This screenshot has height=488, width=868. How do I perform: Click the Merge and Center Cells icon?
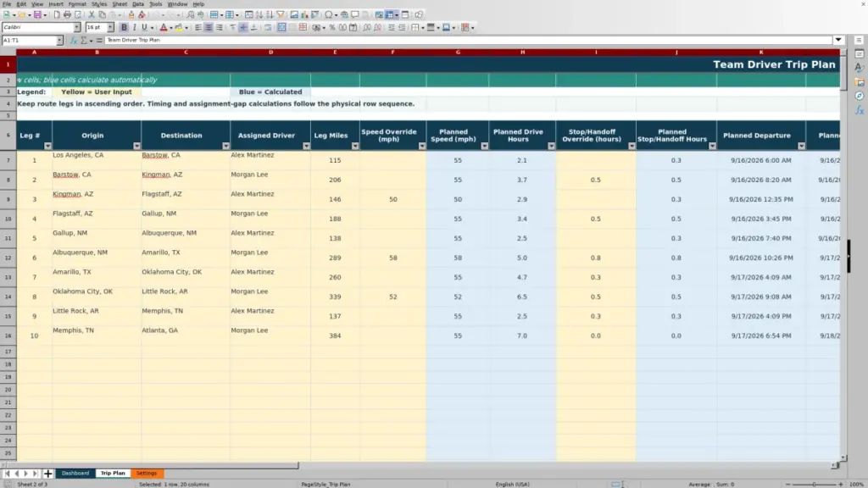[x=281, y=28]
